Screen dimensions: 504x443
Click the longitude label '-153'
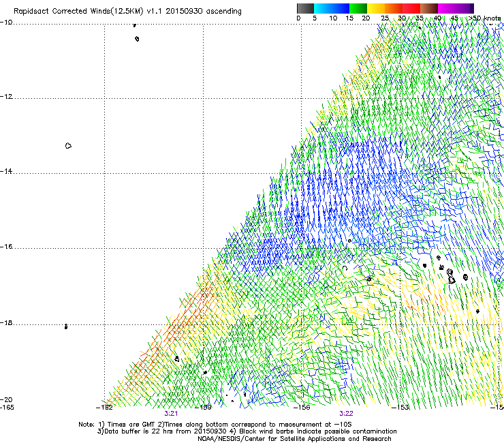pos(400,408)
